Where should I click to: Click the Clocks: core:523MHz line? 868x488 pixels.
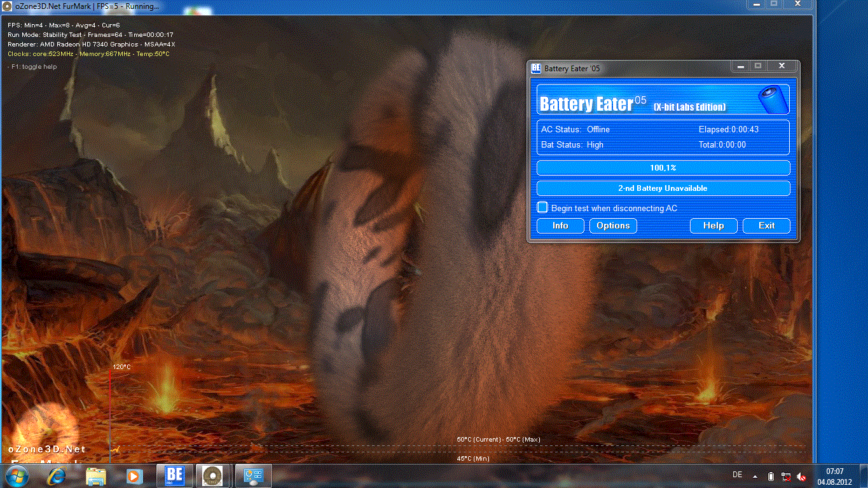click(88, 53)
